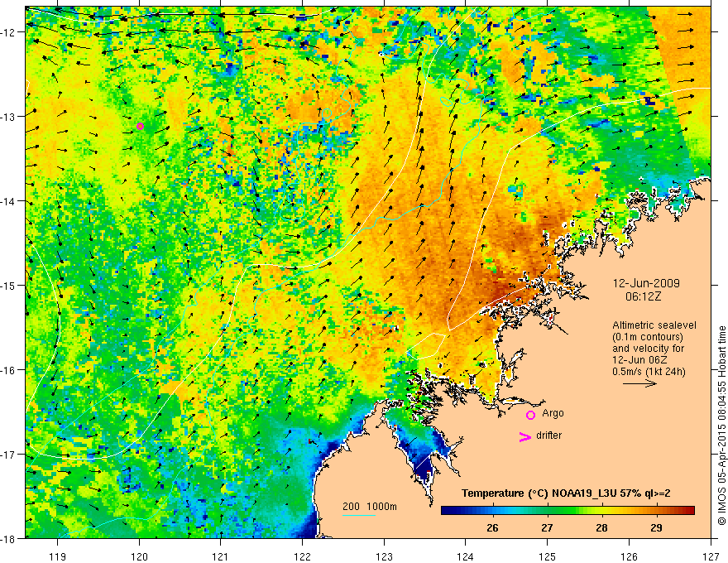Click the '0.5m/s (1kt 24h)' scale label
Screen dimensions: 728x563
[x=649, y=372]
